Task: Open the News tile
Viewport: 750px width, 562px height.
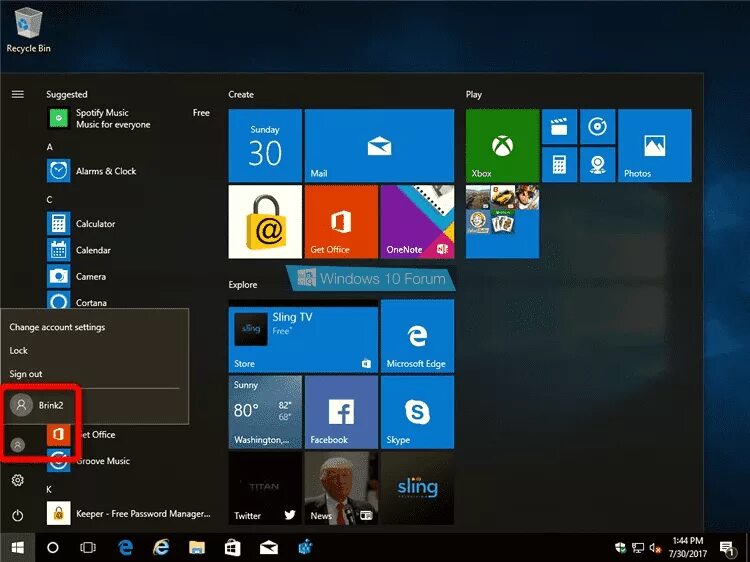Action: (x=341, y=488)
